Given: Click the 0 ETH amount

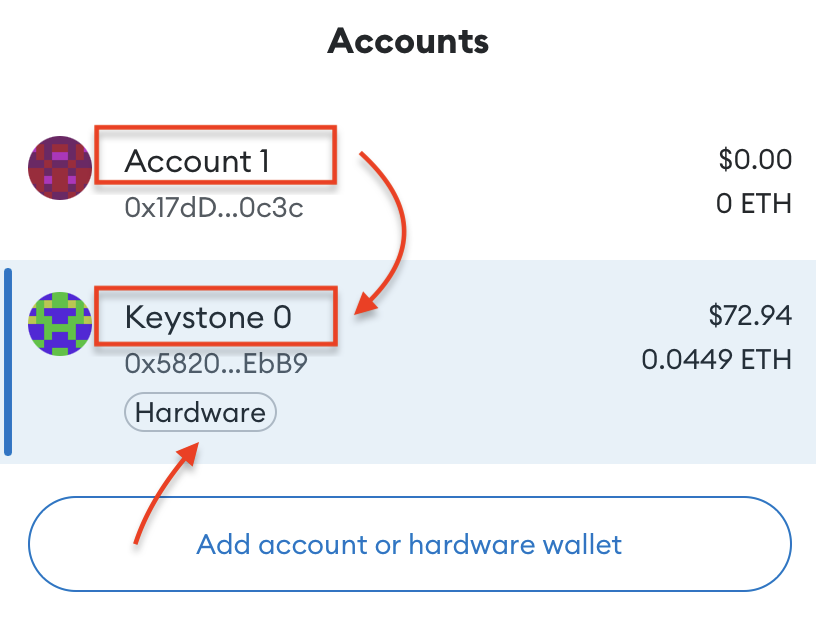Looking at the screenshot, I should (753, 204).
